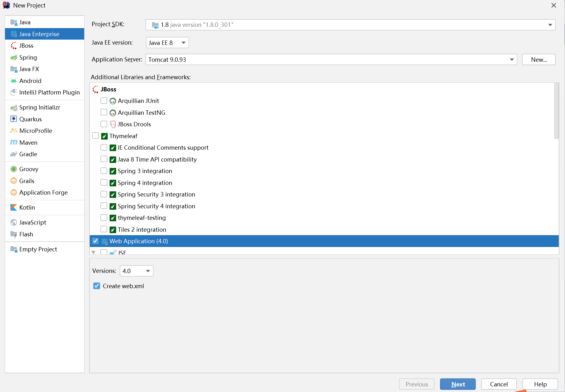Toggle the Create web.xml checkbox

tap(97, 286)
